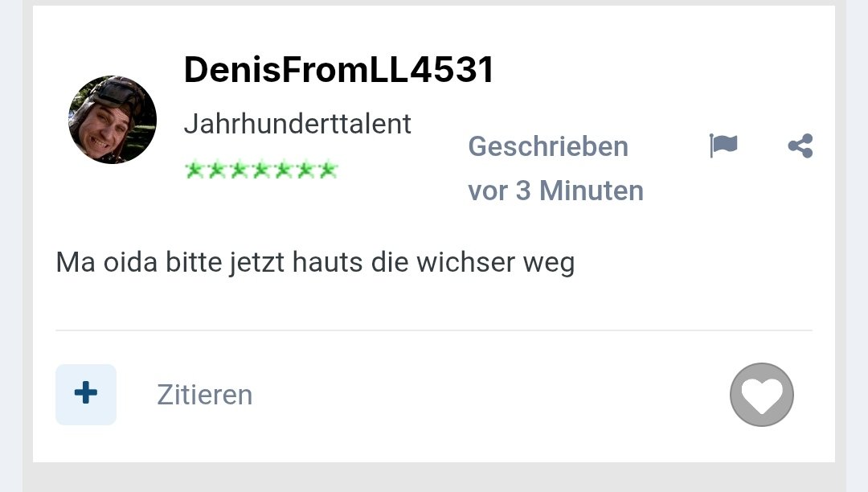Click the "vor 3 Minuten" timestamp
The height and width of the screenshot is (492, 868).
tap(556, 191)
